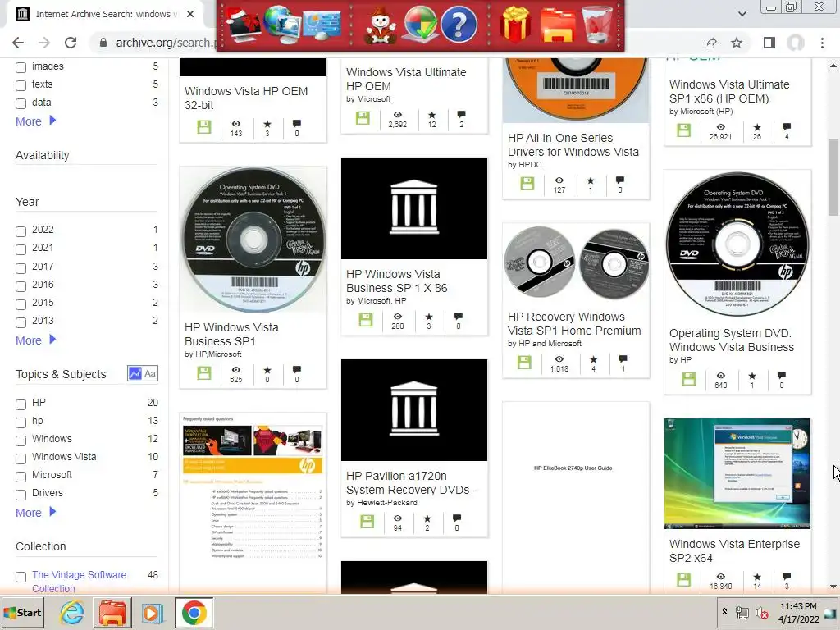Viewport: 840px width, 630px height.
Task: Check the 2022 year filter
Action: pos(21,231)
